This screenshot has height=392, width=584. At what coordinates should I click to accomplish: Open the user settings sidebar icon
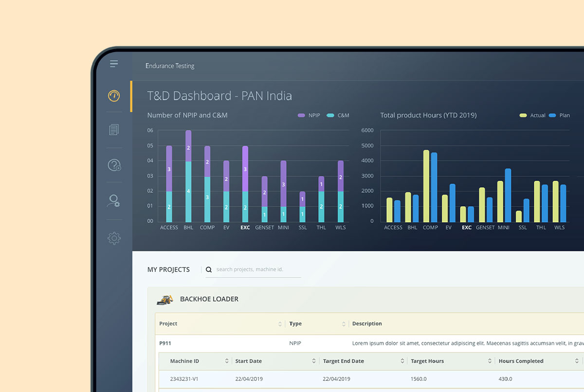(x=114, y=201)
